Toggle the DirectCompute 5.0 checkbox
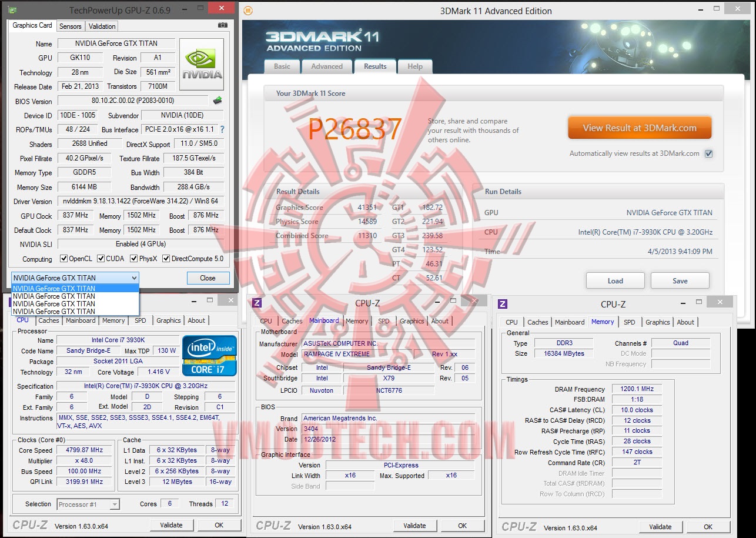 tap(166, 259)
